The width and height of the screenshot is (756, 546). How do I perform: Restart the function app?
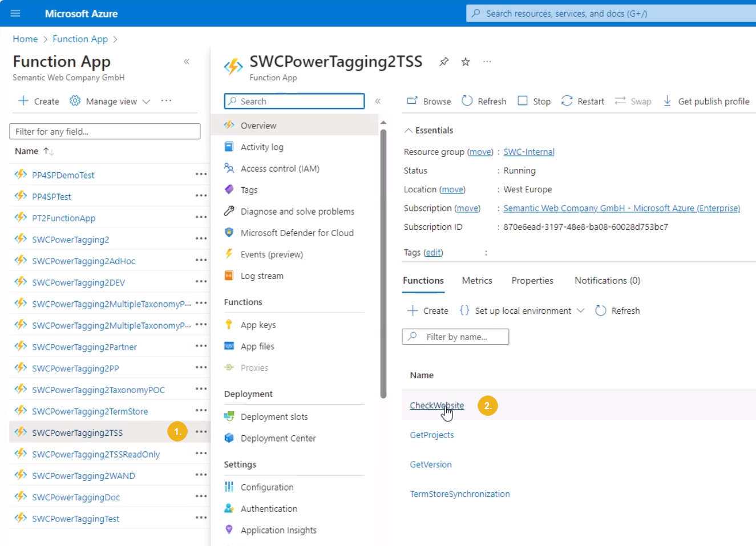[583, 101]
